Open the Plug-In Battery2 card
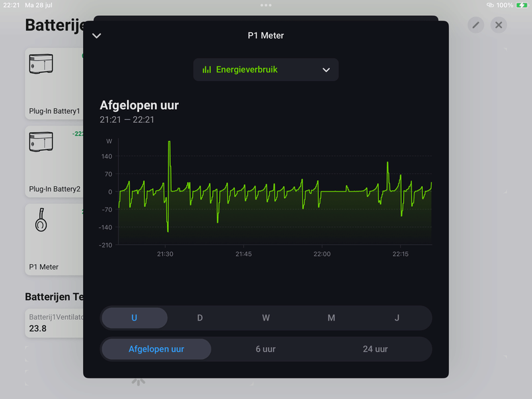Image resolution: width=532 pixels, height=399 pixels. click(55, 162)
